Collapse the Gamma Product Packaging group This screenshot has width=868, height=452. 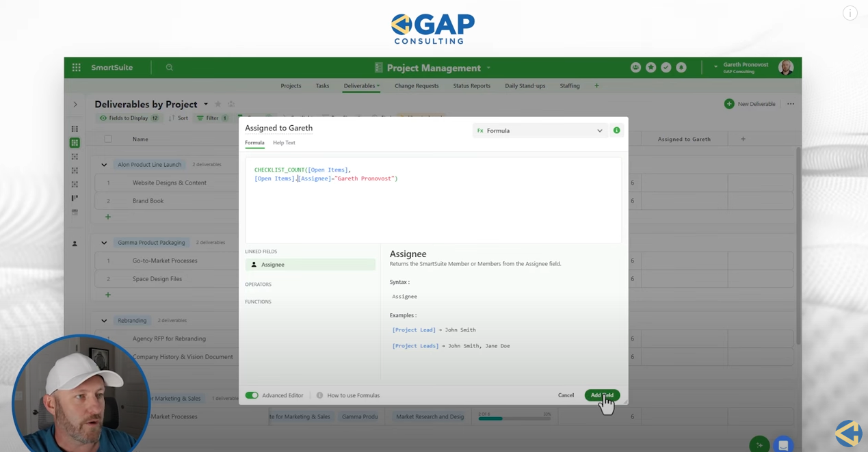[x=104, y=243]
